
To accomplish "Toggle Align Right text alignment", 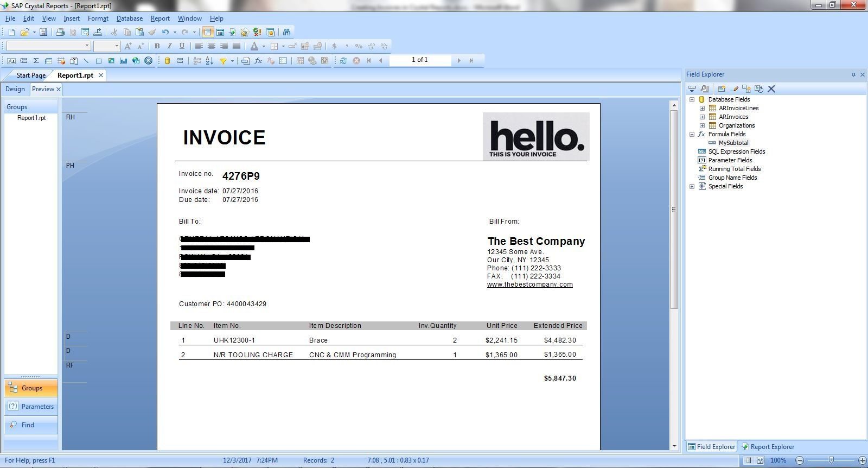I will tap(224, 46).
